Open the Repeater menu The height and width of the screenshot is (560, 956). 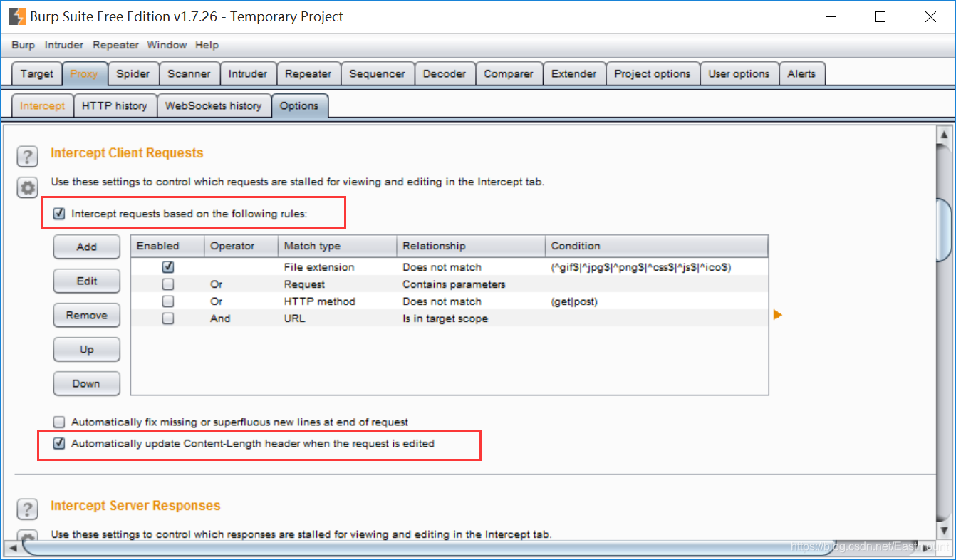[115, 45]
